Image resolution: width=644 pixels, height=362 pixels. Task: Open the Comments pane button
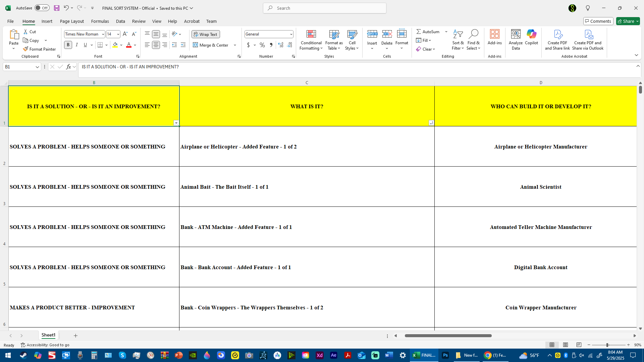(x=598, y=21)
